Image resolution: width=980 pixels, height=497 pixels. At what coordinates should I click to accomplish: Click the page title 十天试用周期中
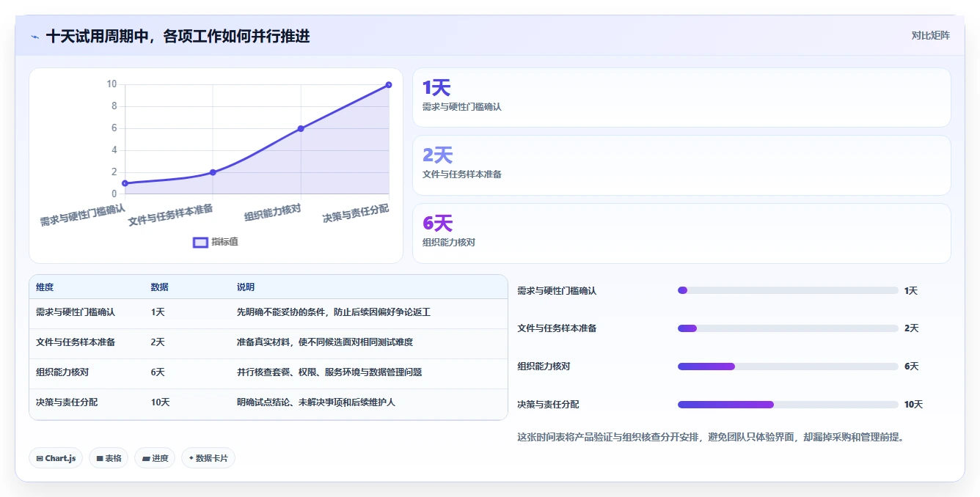[178, 36]
